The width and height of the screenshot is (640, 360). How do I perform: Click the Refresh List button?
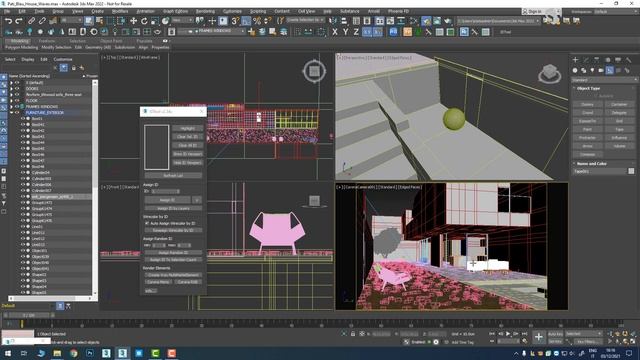pyautogui.click(x=173, y=176)
